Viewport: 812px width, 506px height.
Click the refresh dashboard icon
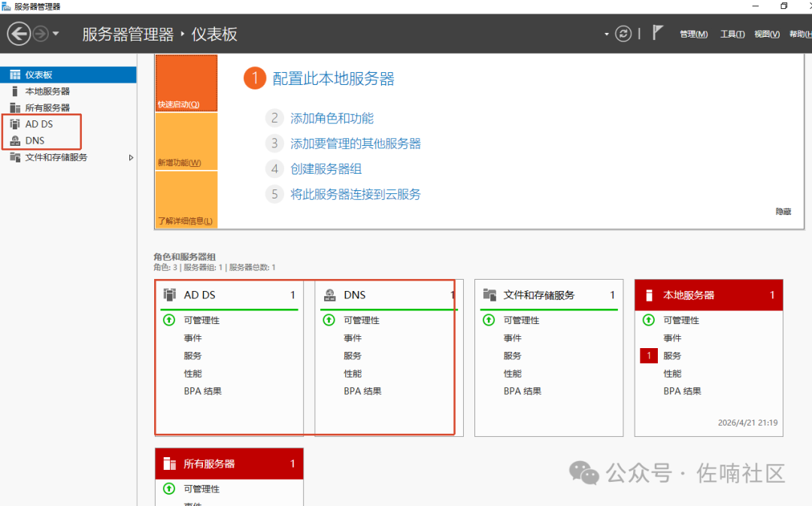(623, 34)
